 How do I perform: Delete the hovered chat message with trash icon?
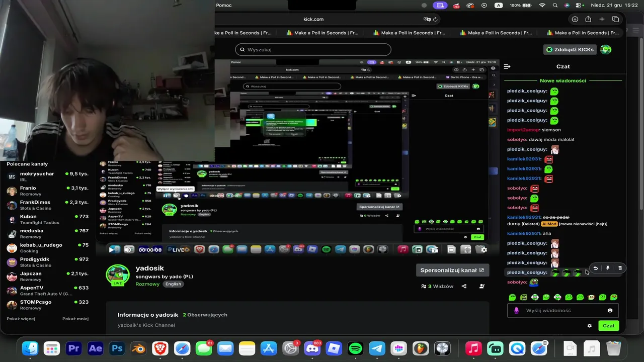(x=620, y=268)
